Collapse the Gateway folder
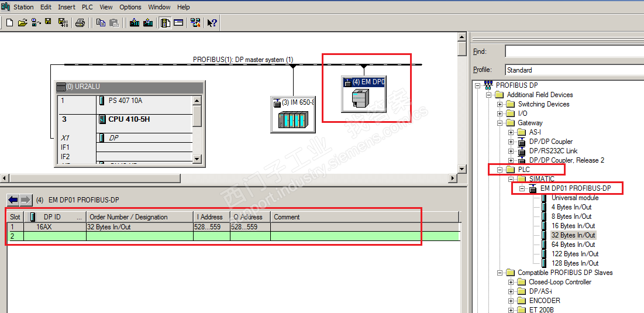The height and width of the screenshot is (313, 644). [x=500, y=123]
